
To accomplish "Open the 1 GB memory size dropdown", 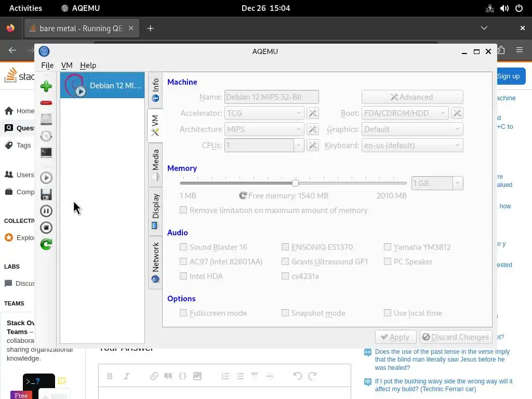I will pos(458,183).
